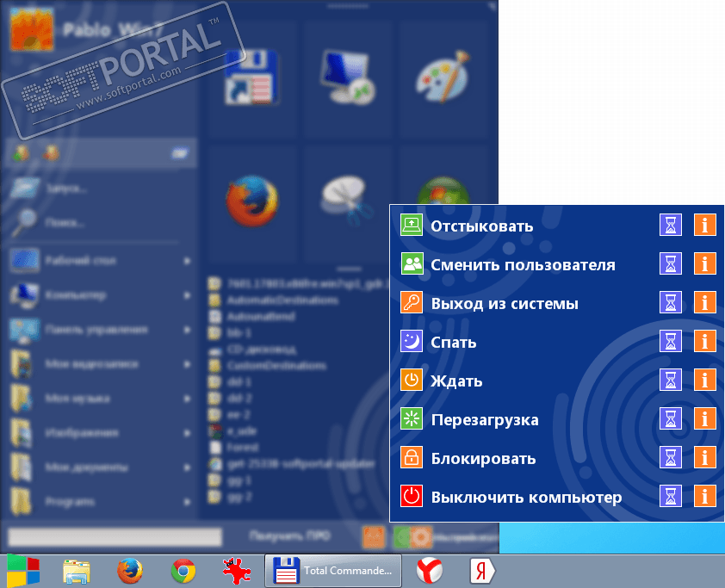Viewport: 725px width, 588px height.
Task: Show info about the Ждать option
Action: pyautogui.click(x=704, y=381)
